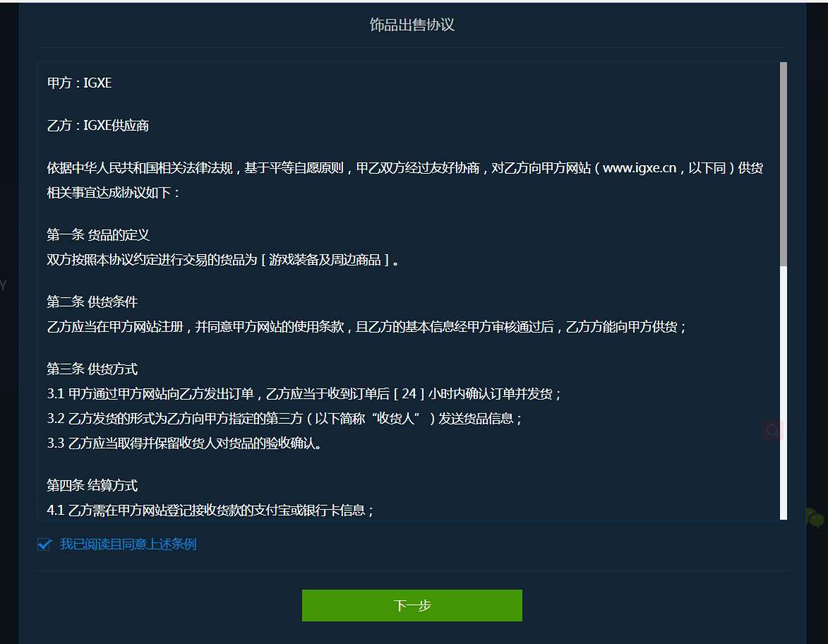Click the 第二条 供货条件 heading

coord(94,302)
